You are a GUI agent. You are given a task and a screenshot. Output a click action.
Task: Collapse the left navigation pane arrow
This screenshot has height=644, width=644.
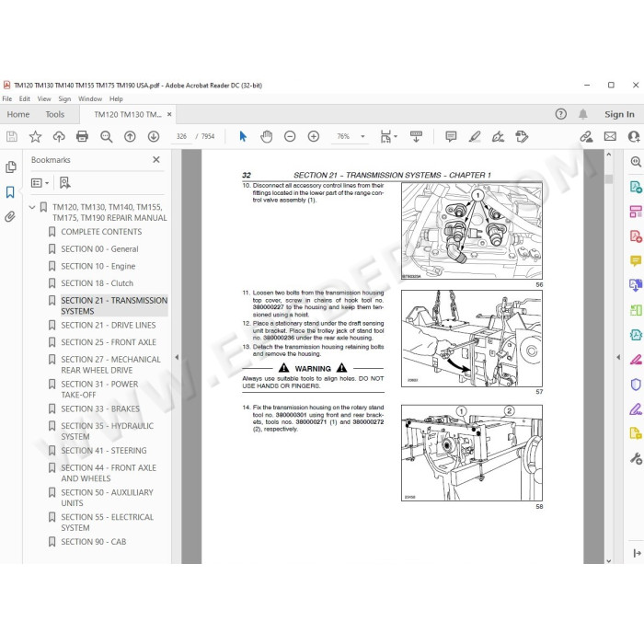pos(177,357)
